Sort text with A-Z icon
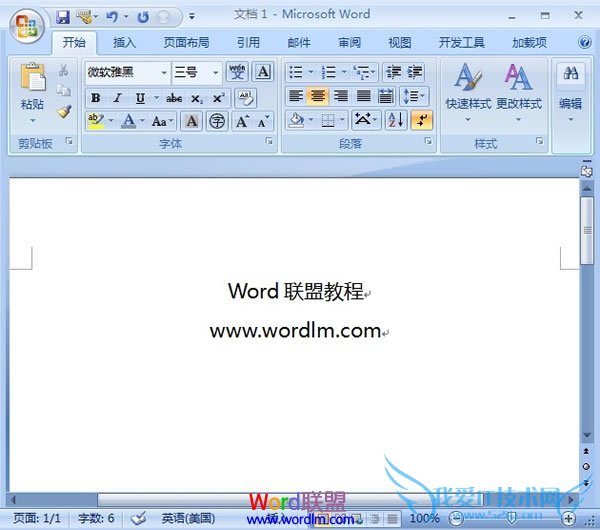The width and height of the screenshot is (600, 530). [396, 121]
